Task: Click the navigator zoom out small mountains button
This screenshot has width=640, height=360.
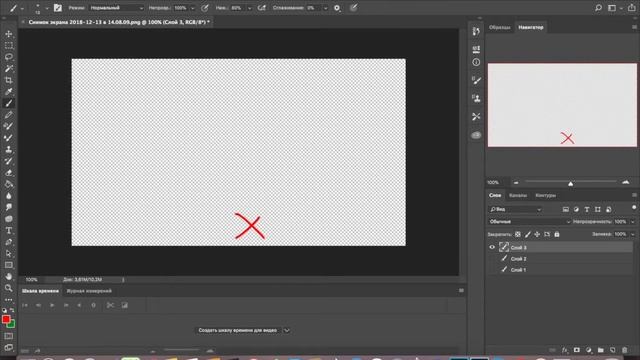Action: click(516, 182)
